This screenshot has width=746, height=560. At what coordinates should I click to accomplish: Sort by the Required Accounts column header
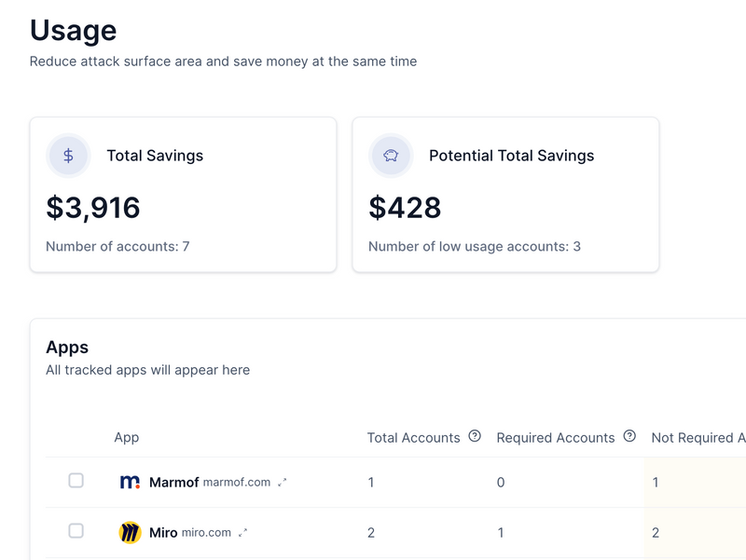[x=555, y=437]
